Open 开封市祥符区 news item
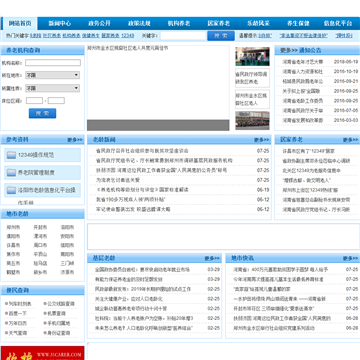 (x=274, y=309)
